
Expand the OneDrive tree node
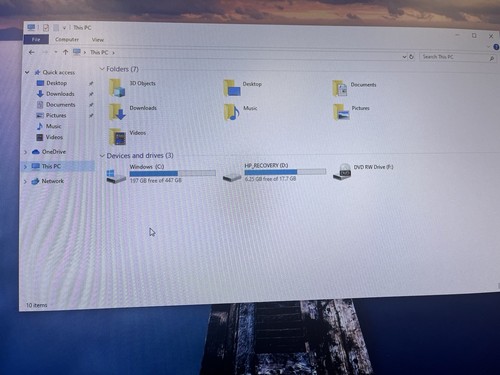pyautogui.click(x=25, y=152)
